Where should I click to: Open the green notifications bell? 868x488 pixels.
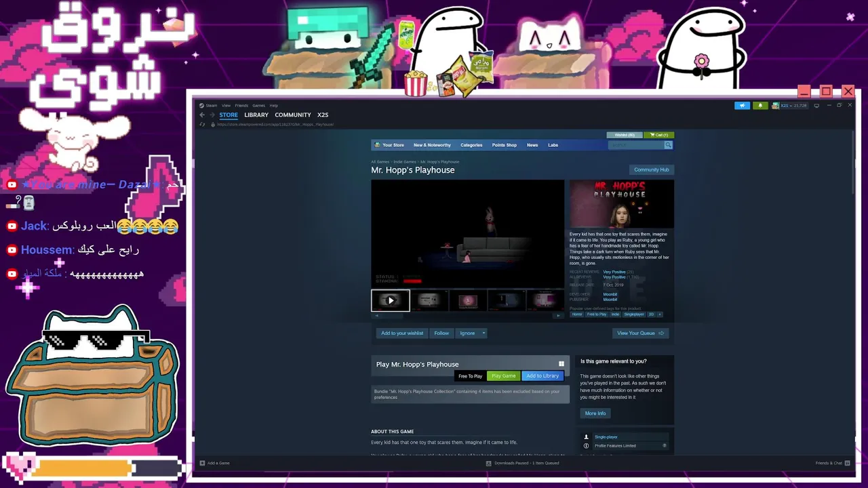760,106
